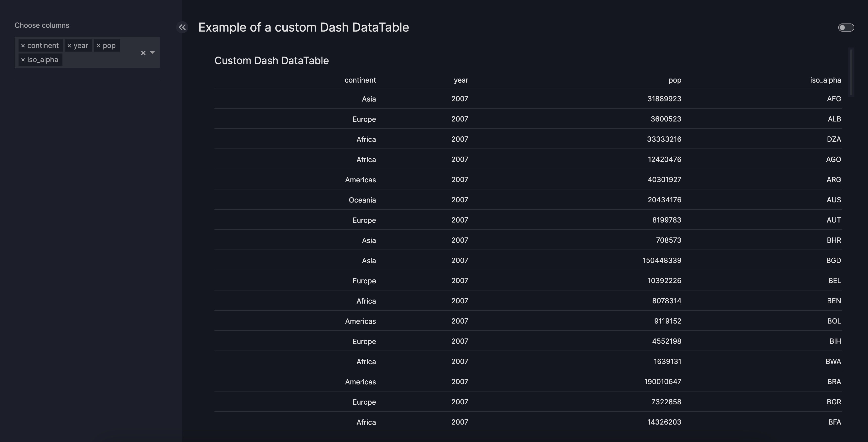Select the BEL cell
Viewport: 868px width, 442px height.
coord(834,281)
